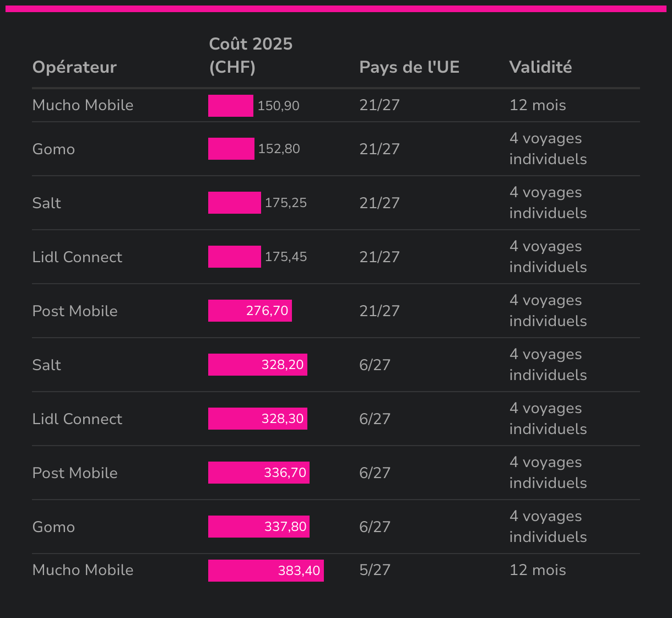The width and height of the screenshot is (672, 618).
Task: Click the 328,20 cost bar
Action: [x=257, y=365]
